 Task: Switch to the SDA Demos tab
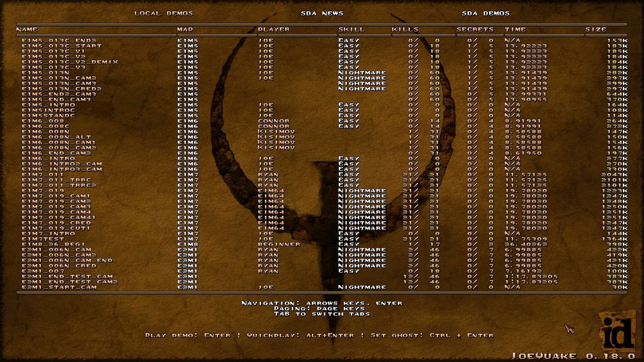tap(486, 13)
